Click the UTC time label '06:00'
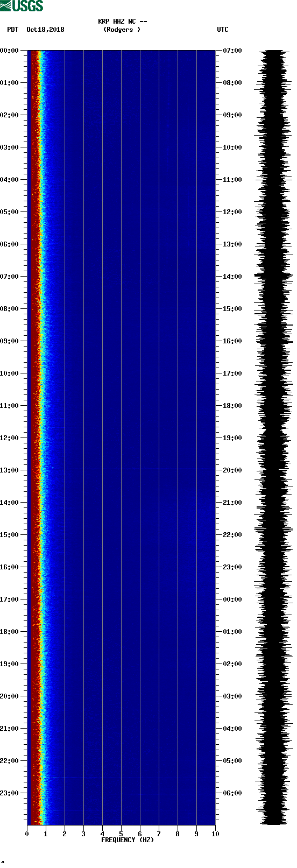 [x=232, y=793]
